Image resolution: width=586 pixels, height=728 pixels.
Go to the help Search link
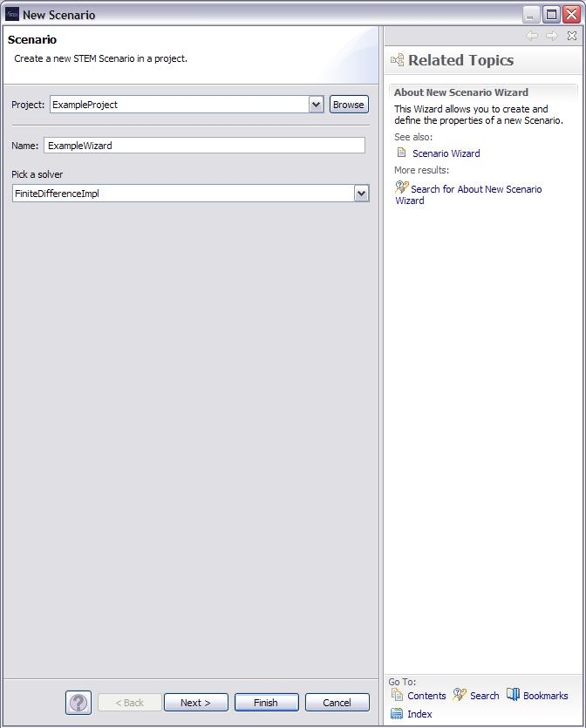[484, 696]
